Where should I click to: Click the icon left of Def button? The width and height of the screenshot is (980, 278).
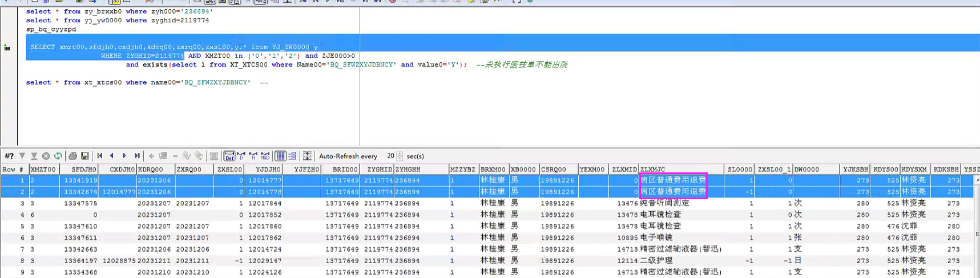tap(214, 156)
